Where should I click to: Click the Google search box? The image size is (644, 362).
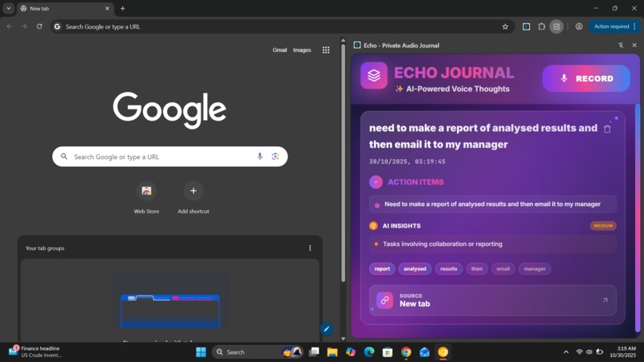coord(169,157)
